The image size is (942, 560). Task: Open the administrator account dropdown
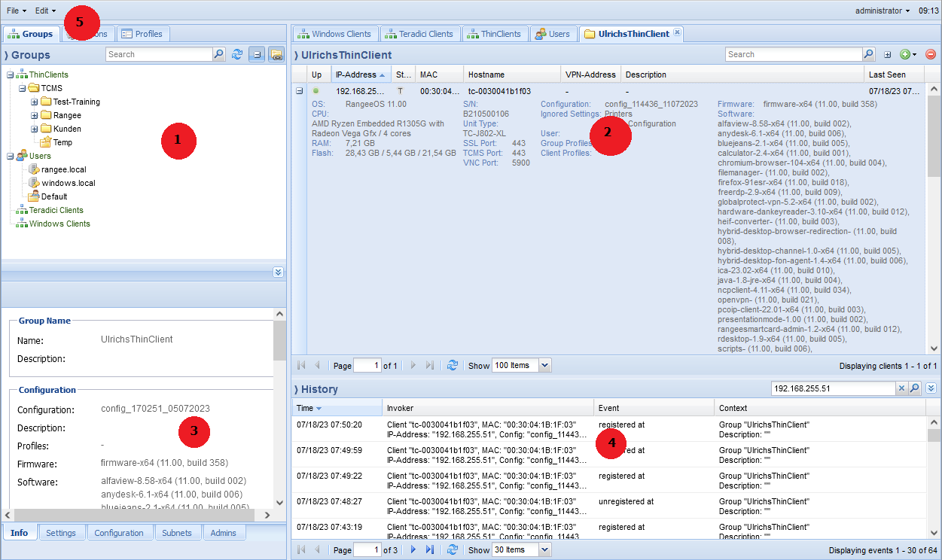pos(882,11)
